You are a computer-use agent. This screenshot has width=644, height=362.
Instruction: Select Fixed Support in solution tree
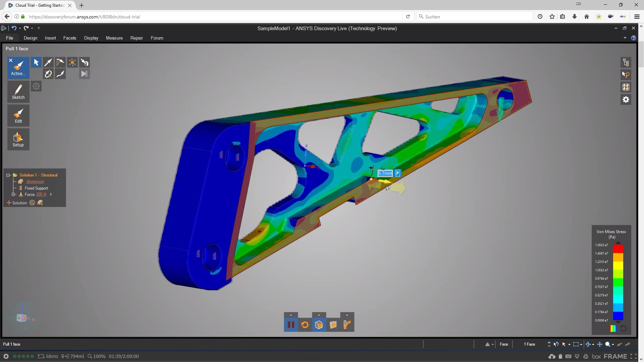pos(36,188)
